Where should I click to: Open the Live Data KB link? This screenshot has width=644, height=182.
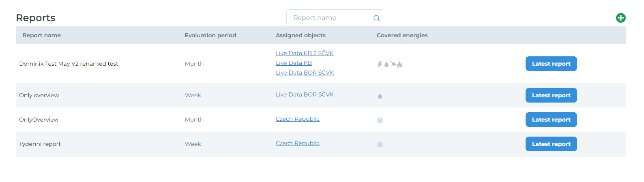tap(294, 63)
